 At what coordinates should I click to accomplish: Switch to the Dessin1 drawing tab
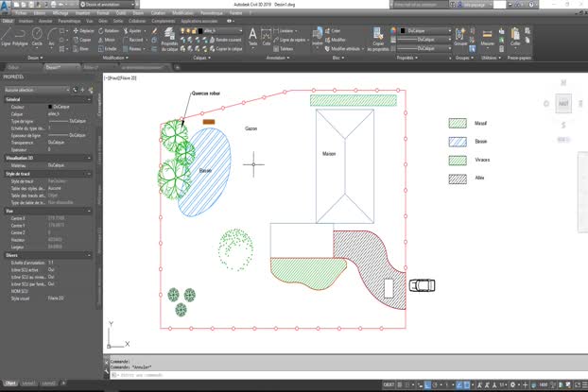(61, 67)
